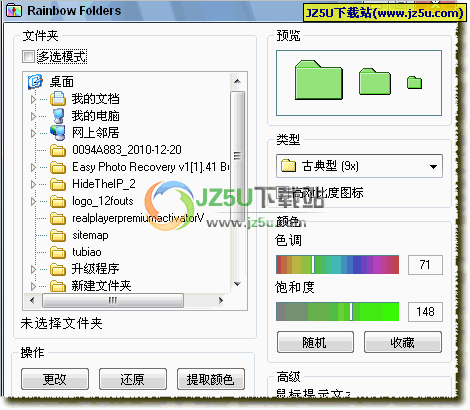Enable the 多选模式 multi-select checkbox

tap(28, 56)
